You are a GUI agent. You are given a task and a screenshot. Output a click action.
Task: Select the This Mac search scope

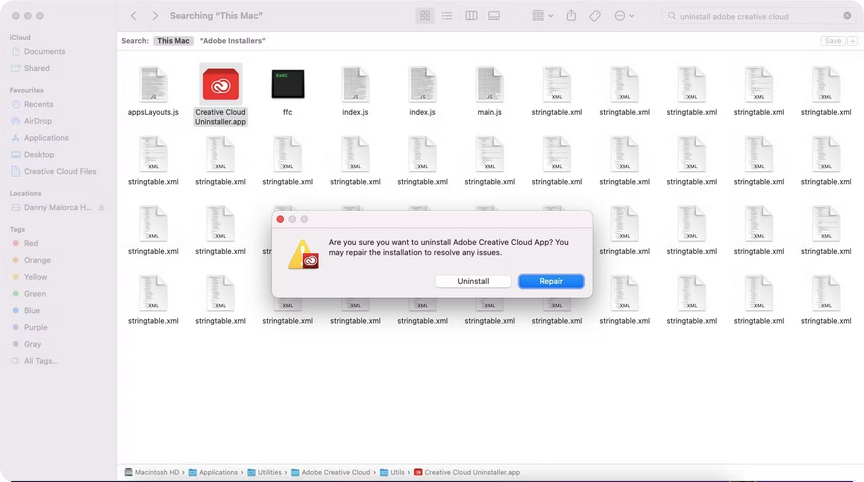173,41
